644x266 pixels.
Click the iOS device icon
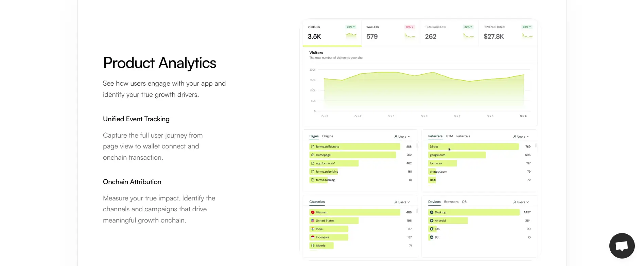pyautogui.click(x=432, y=229)
